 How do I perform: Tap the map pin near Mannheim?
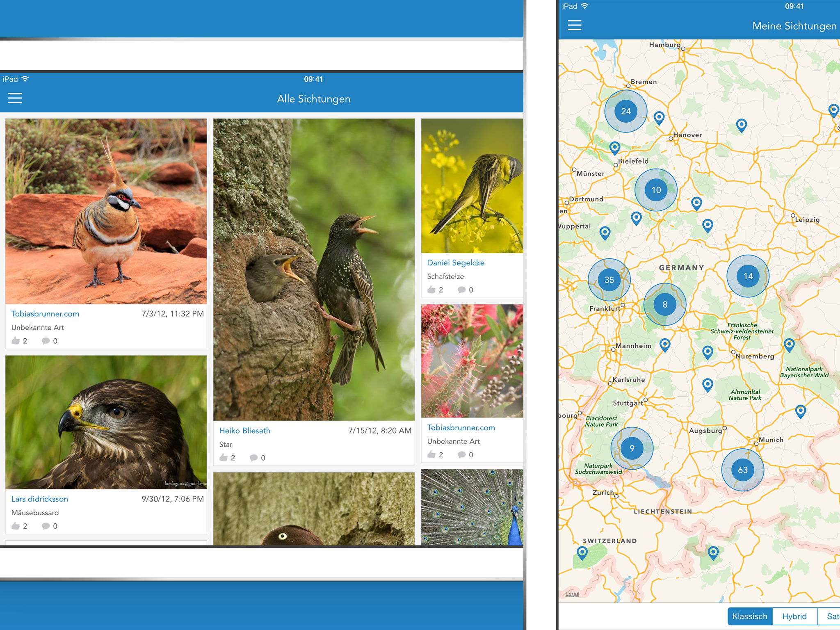[x=665, y=345]
